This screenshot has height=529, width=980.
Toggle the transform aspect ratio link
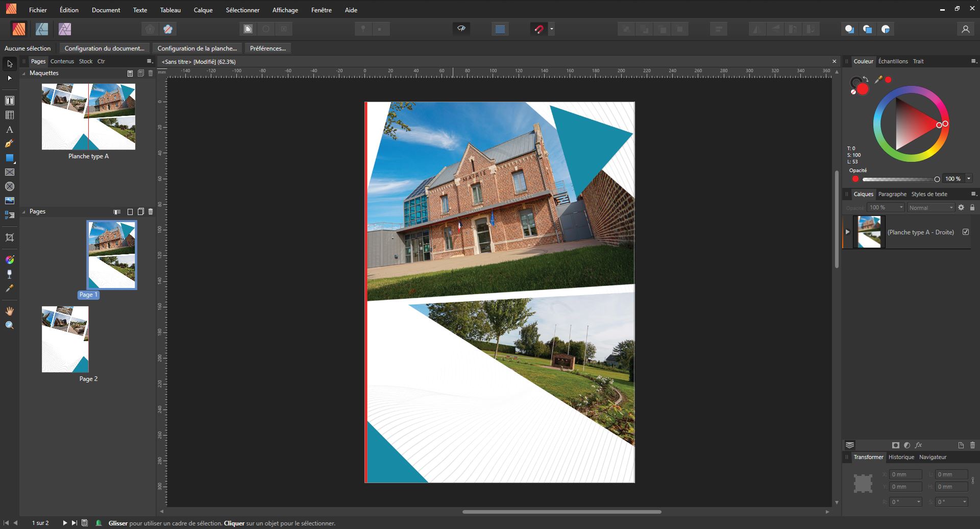(973, 480)
